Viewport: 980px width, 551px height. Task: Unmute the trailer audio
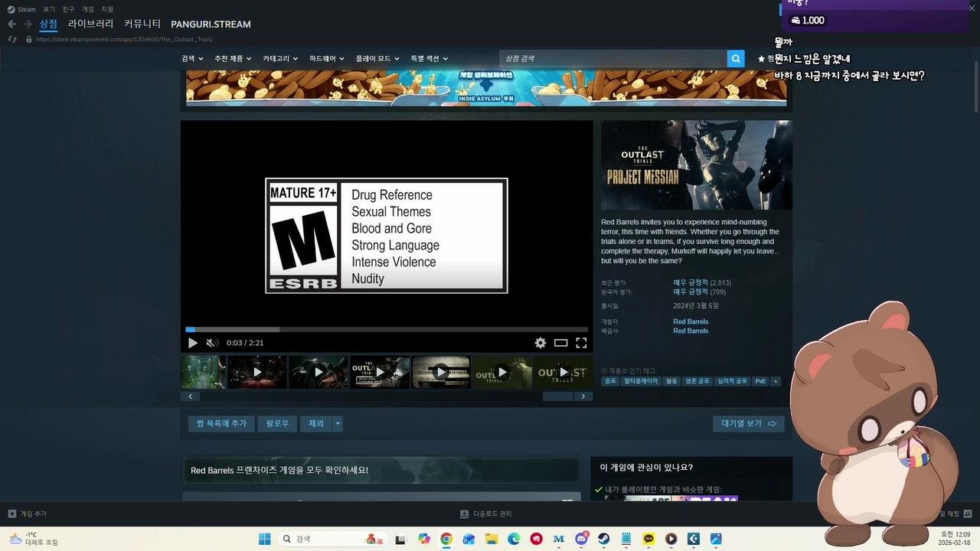tap(212, 343)
